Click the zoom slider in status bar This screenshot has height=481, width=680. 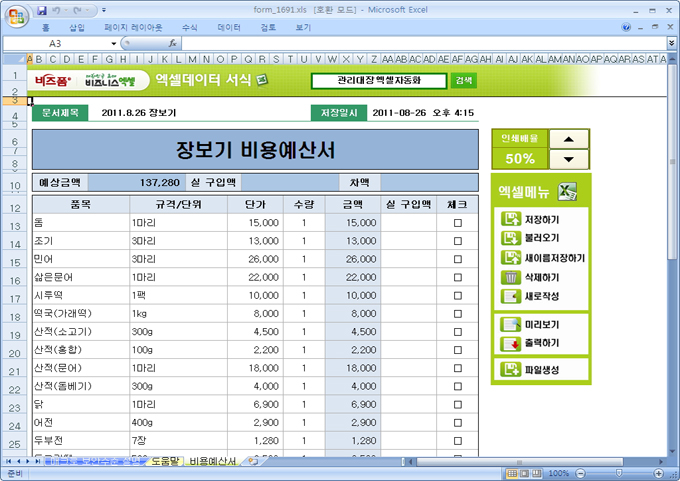617,473
